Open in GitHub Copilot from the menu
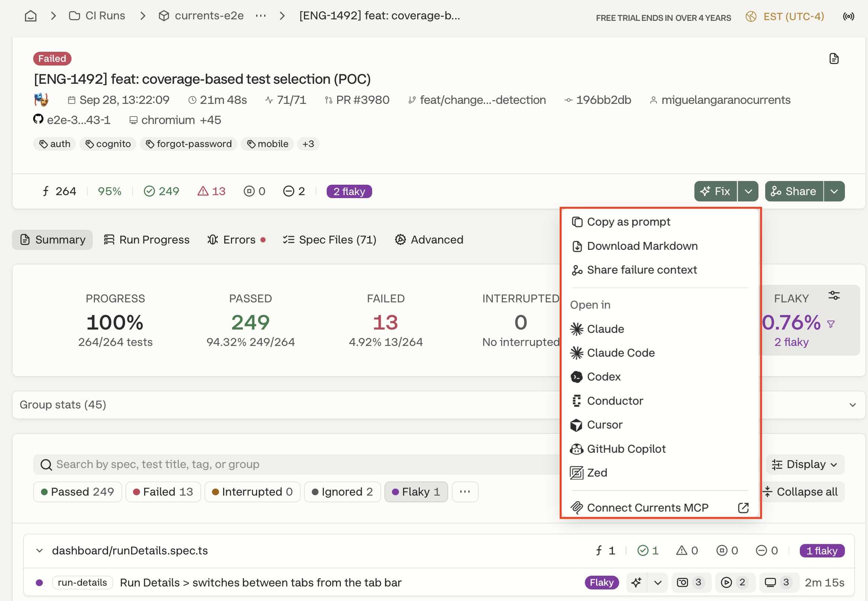 [659, 449]
